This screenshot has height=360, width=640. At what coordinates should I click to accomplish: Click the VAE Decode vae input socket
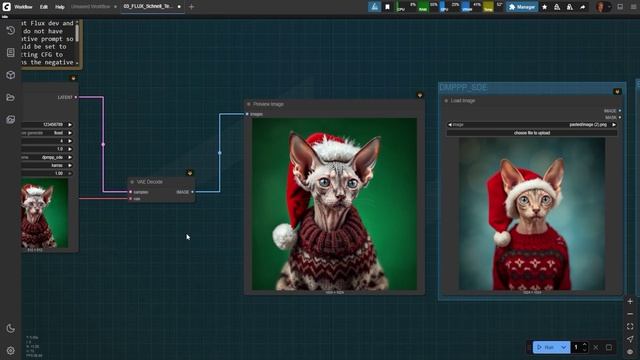[131, 199]
